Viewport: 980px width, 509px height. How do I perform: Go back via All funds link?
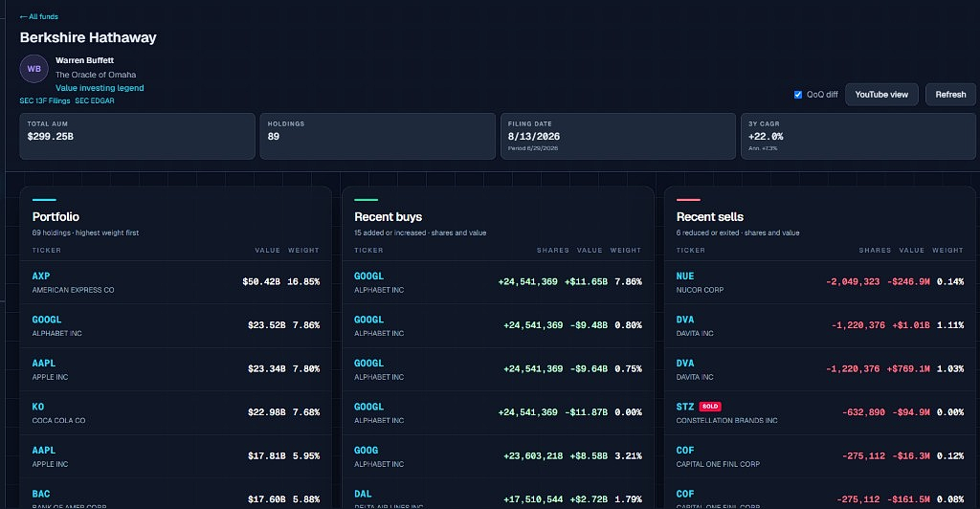[38, 17]
